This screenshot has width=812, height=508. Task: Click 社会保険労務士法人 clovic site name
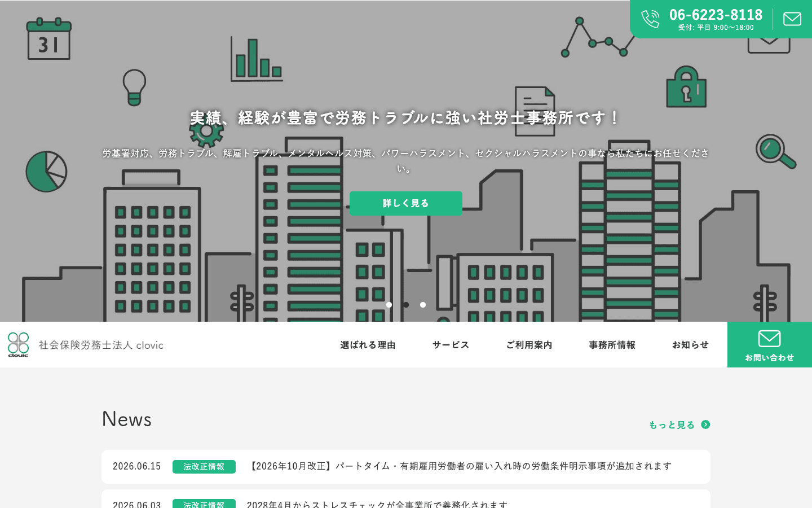point(101,345)
